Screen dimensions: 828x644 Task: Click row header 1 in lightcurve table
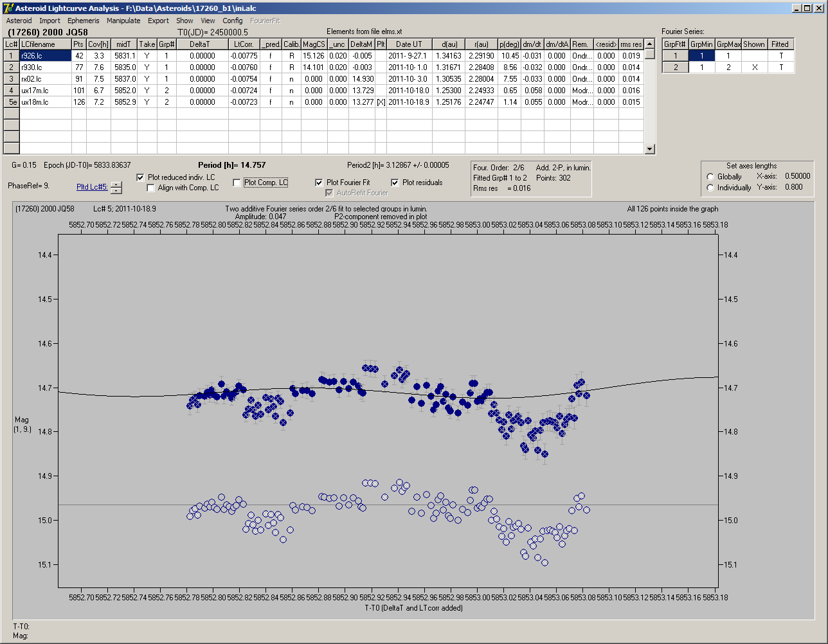pyautogui.click(x=12, y=56)
